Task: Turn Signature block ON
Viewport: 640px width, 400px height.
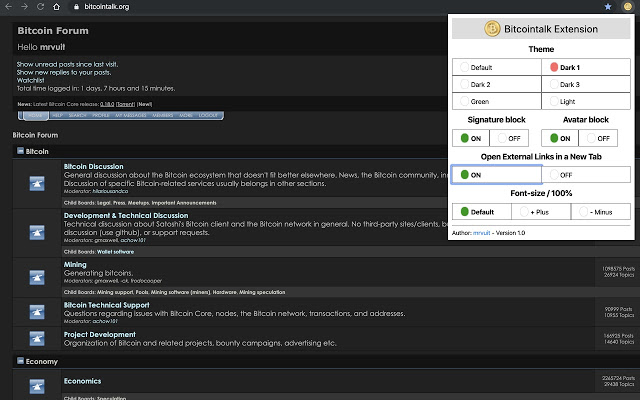Action: 471,138
